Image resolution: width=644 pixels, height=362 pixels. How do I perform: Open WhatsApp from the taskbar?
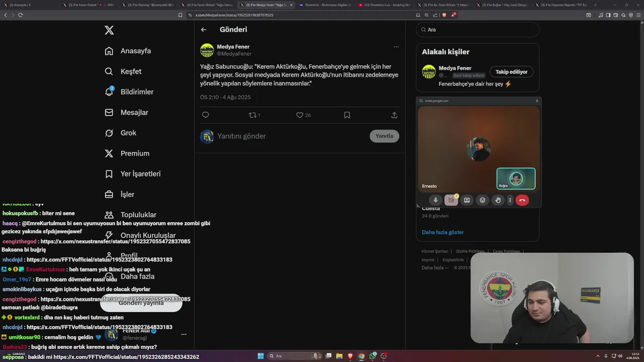[373, 356]
